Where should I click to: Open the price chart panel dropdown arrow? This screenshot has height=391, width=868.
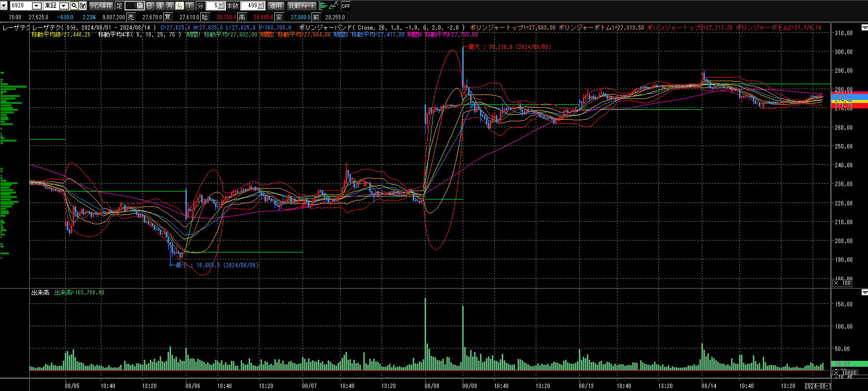pos(864,27)
